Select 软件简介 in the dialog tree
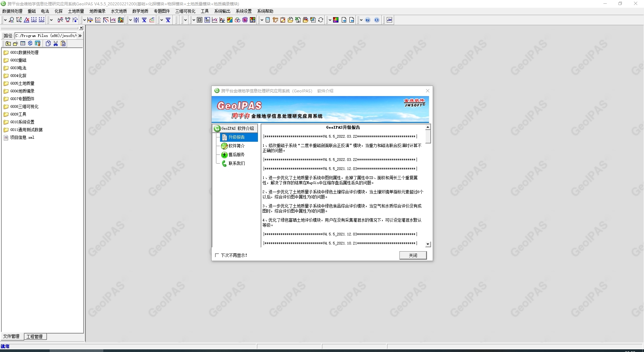This screenshot has width=644, height=352. point(233,146)
